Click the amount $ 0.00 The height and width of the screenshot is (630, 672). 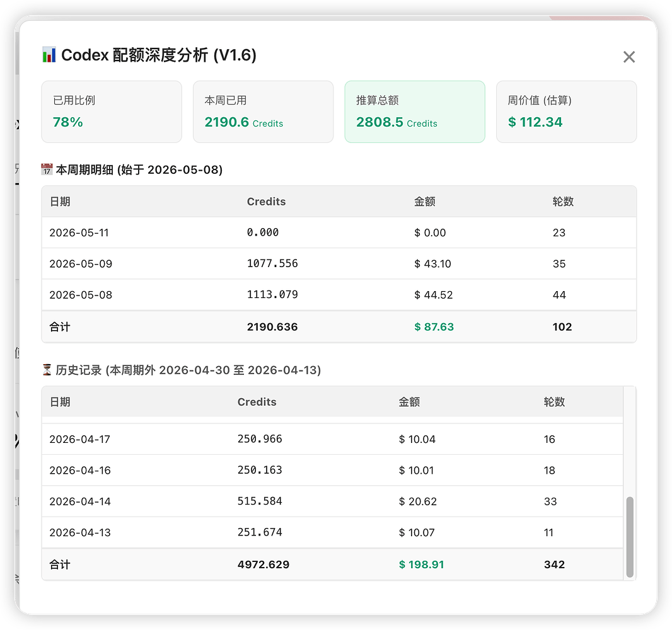[x=430, y=233]
